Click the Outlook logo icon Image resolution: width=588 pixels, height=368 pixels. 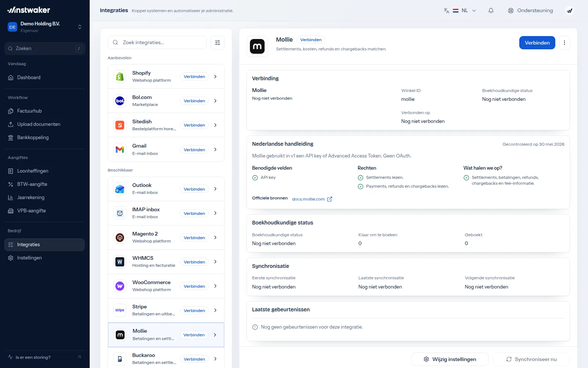point(120,189)
